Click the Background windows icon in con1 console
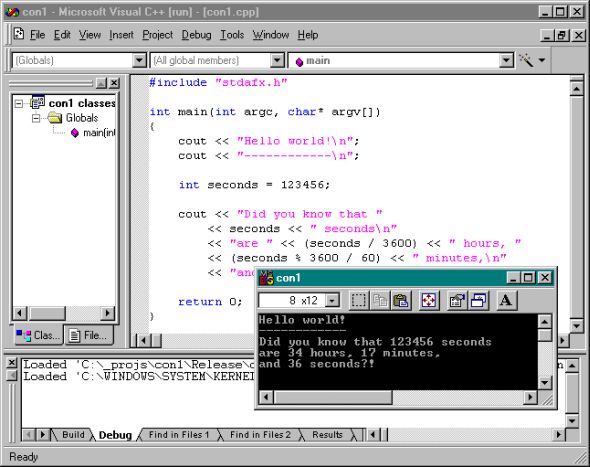This screenshot has height=467, width=590. (478, 301)
